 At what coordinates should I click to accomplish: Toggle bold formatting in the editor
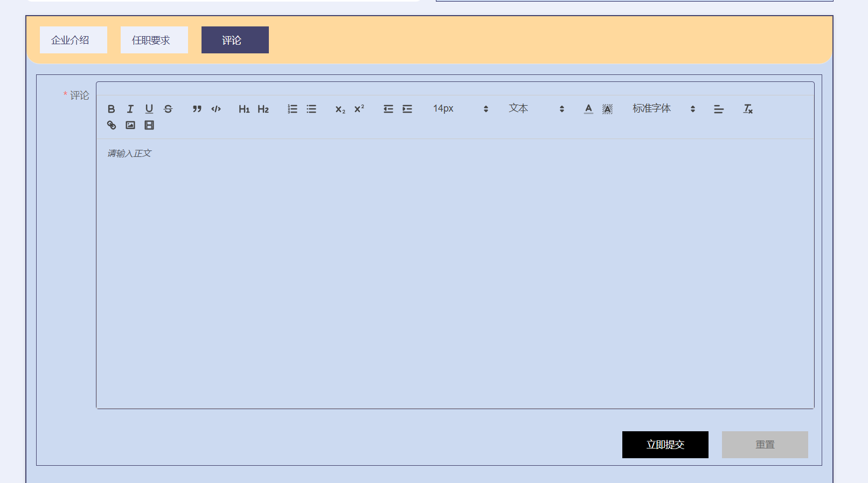click(x=112, y=109)
